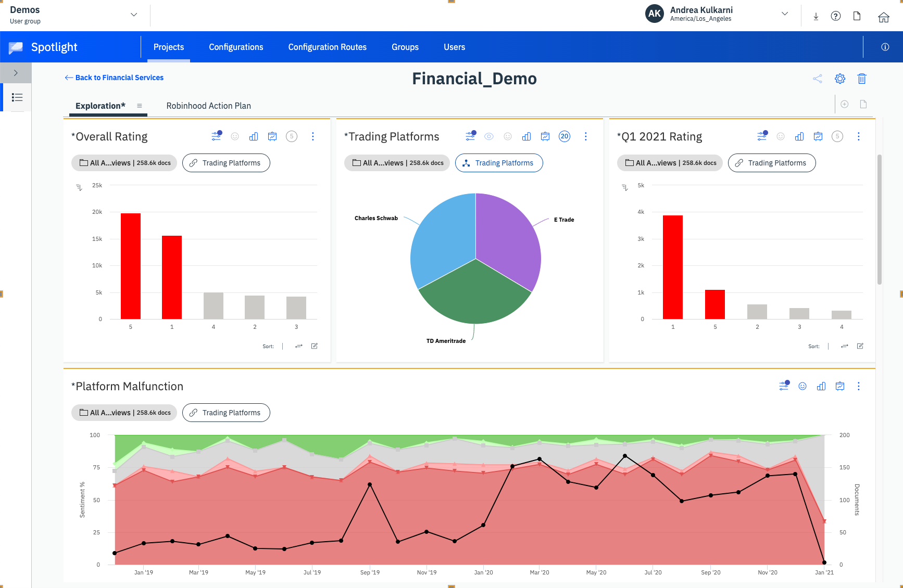
Task: Expand the Andrea Kulkarni account dropdown
Action: (x=784, y=14)
